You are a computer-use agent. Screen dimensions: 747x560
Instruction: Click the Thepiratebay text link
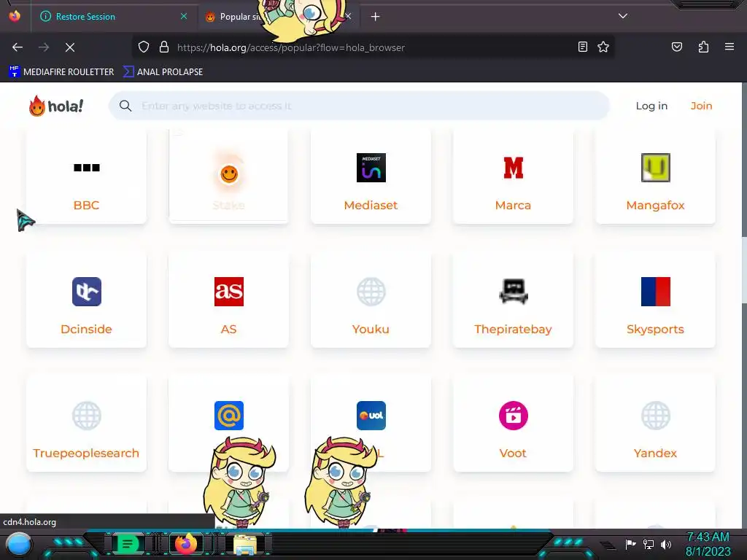click(x=513, y=329)
